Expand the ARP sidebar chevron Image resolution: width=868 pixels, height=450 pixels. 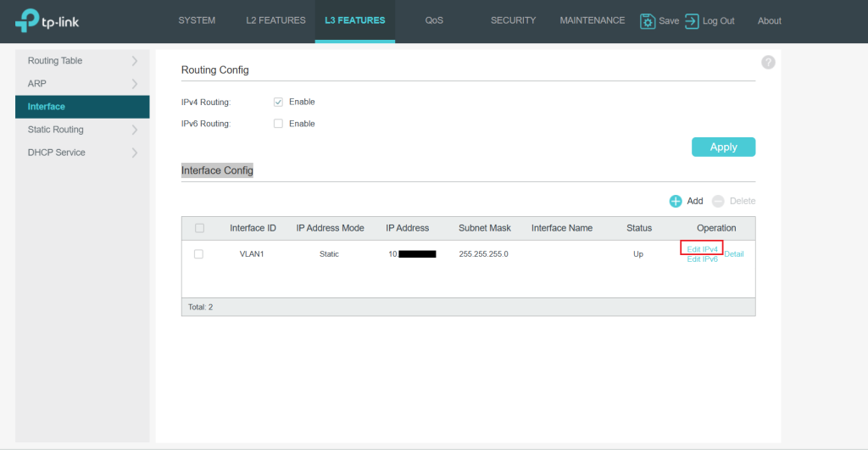click(134, 84)
